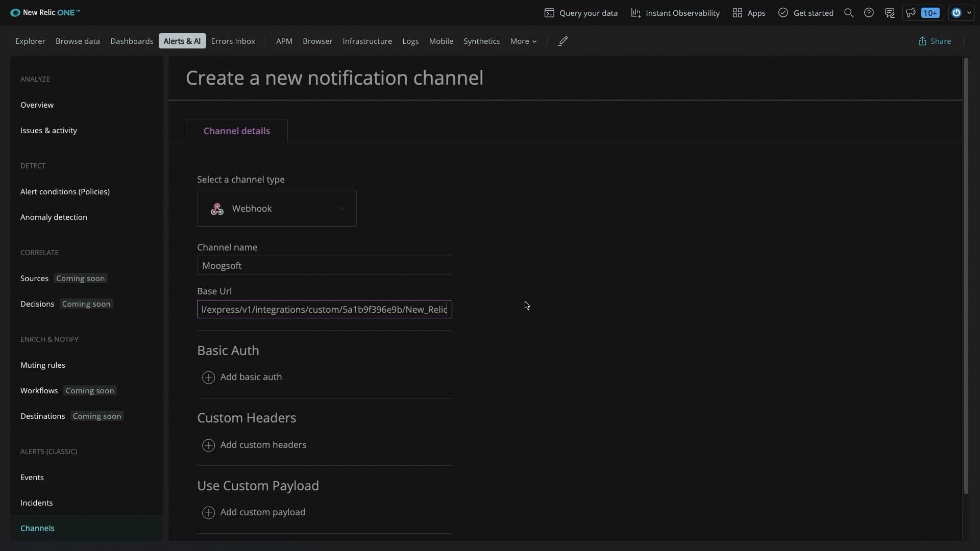Open the user account avatar menu

962,13
